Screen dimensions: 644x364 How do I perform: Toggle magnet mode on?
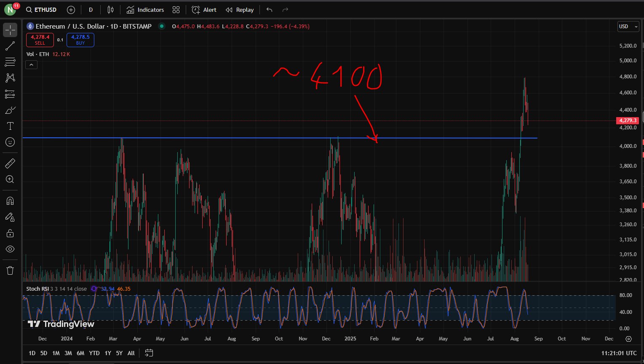[10, 201]
